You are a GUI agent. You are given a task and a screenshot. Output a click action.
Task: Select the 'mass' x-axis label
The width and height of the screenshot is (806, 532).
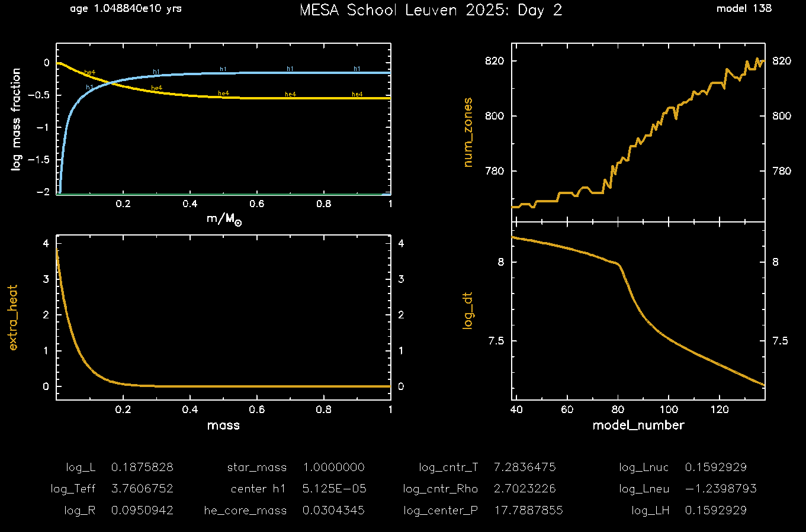click(x=223, y=425)
